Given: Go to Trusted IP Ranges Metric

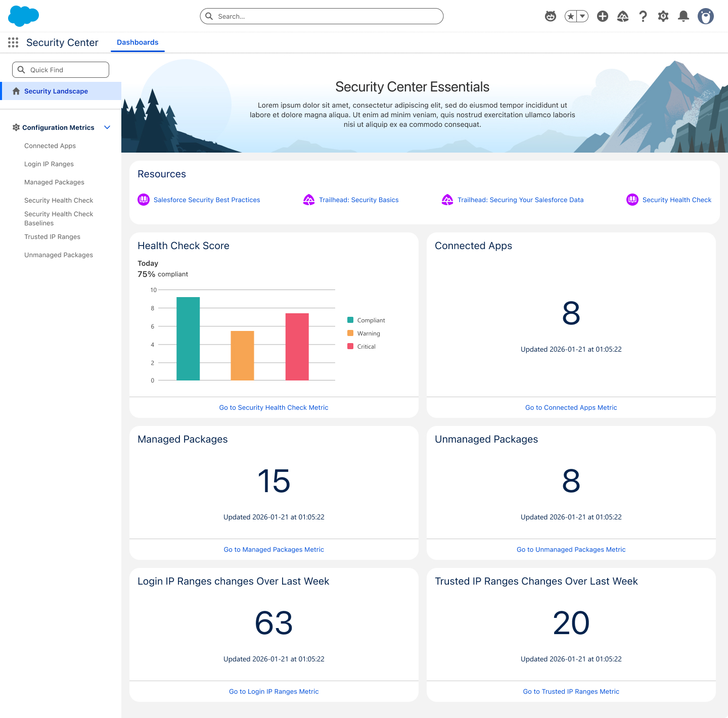Looking at the screenshot, I should click(571, 692).
